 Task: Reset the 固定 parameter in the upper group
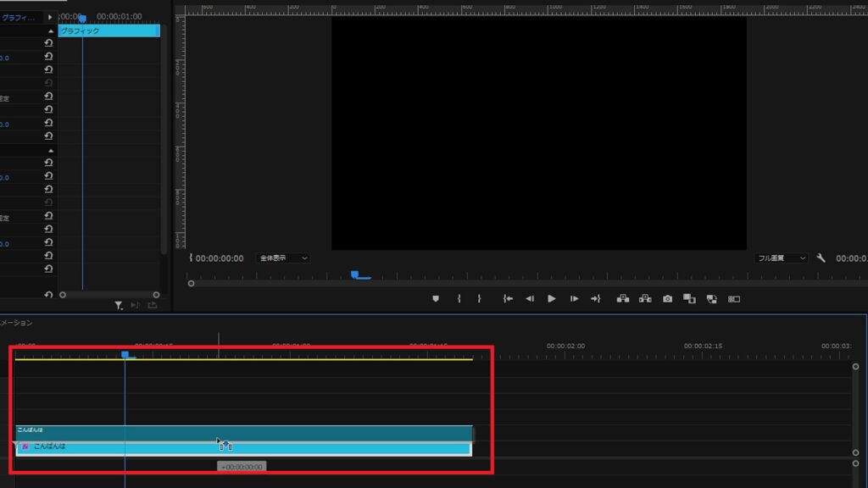click(x=48, y=97)
